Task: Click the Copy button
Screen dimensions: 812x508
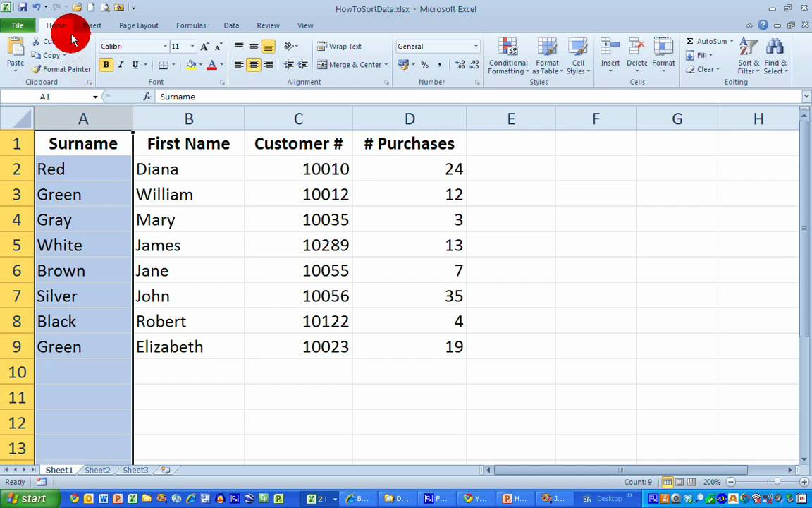Action: 46,55
